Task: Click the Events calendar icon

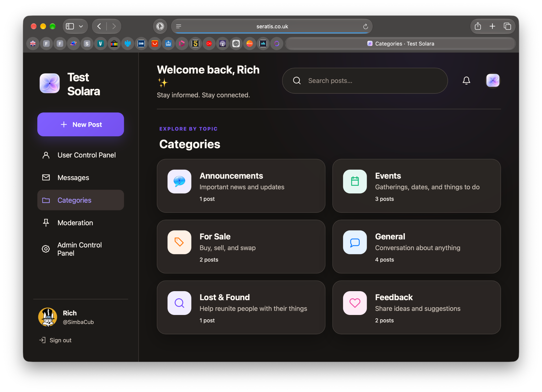Action: (x=355, y=182)
